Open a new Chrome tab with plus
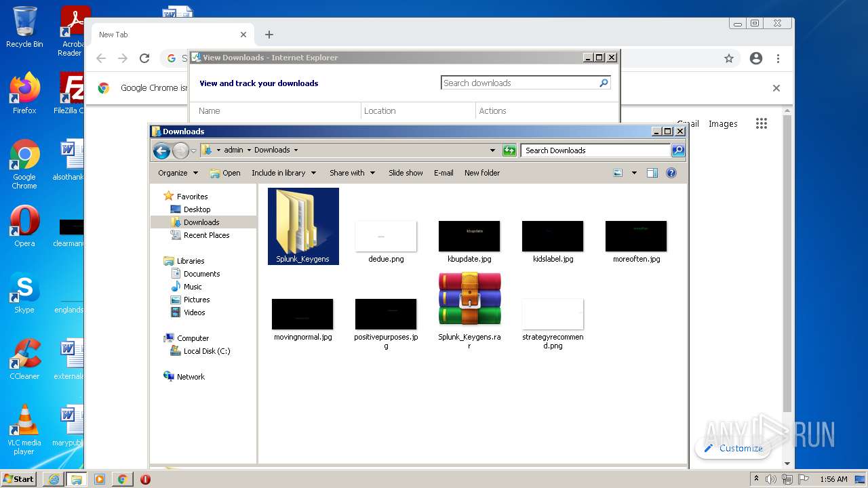This screenshot has width=868, height=488. (269, 35)
